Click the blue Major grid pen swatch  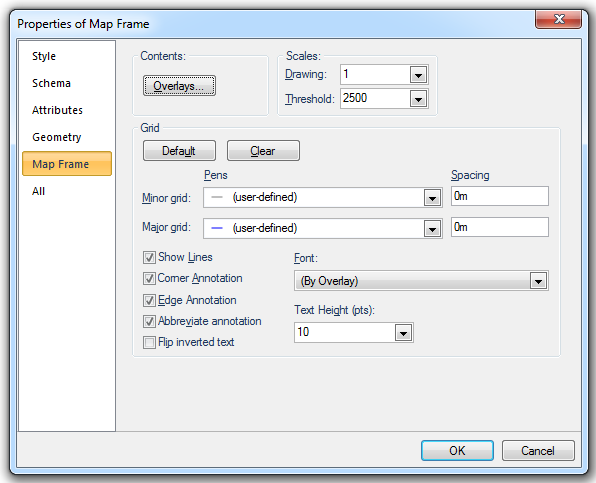[x=217, y=228]
